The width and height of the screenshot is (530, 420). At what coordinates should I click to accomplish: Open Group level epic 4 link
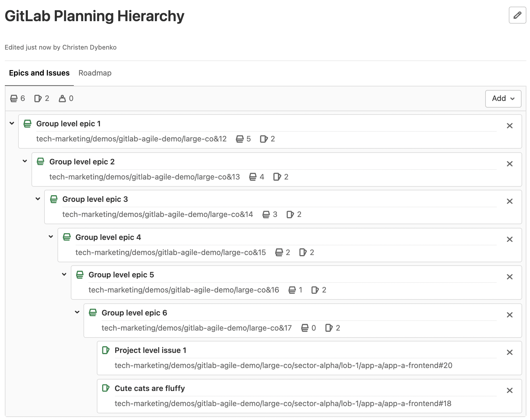point(108,237)
